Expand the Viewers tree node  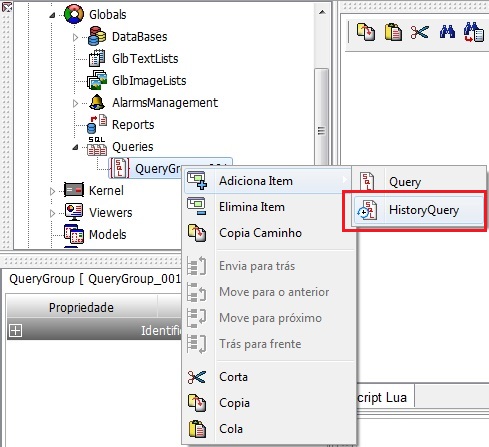(52, 213)
